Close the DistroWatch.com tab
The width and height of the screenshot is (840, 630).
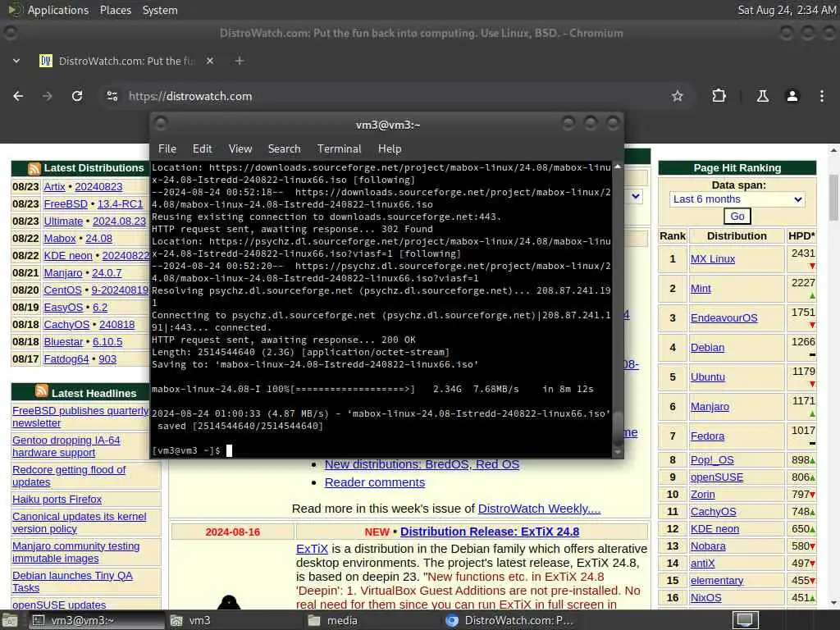tap(210, 61)
